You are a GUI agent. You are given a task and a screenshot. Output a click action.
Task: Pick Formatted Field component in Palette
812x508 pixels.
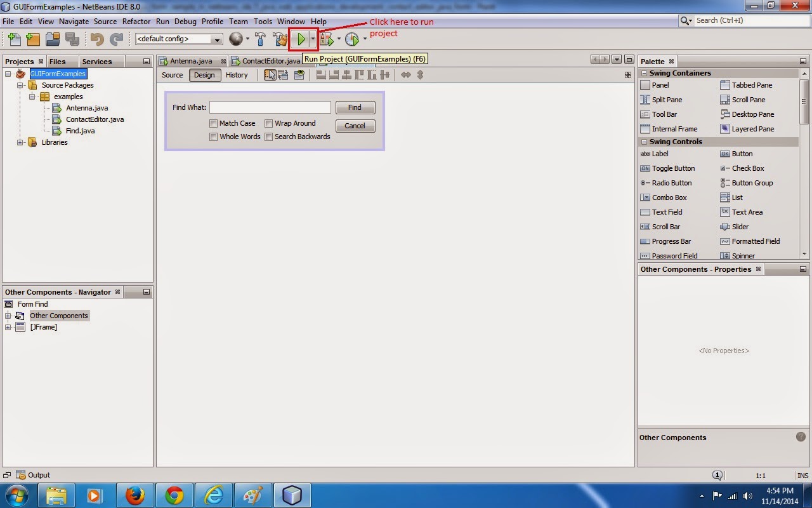point(750,241)
